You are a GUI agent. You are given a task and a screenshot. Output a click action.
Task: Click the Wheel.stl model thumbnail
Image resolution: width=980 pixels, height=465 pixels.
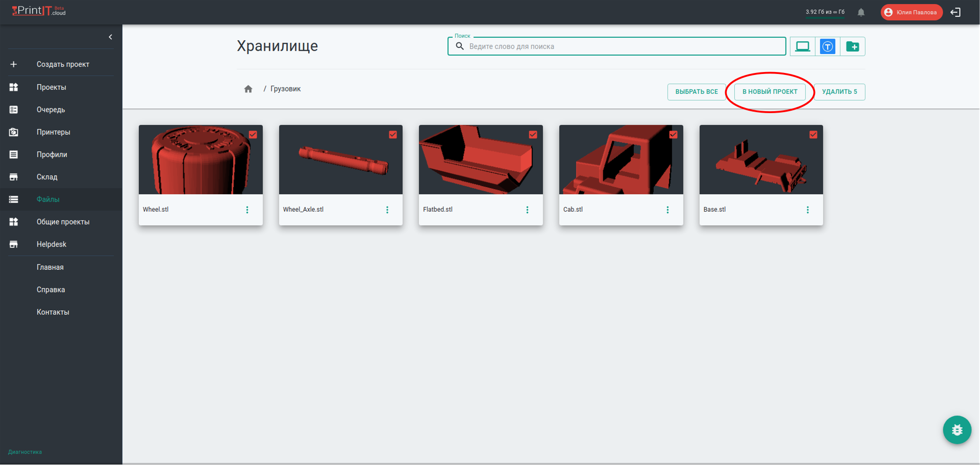[x=201, y=160]
